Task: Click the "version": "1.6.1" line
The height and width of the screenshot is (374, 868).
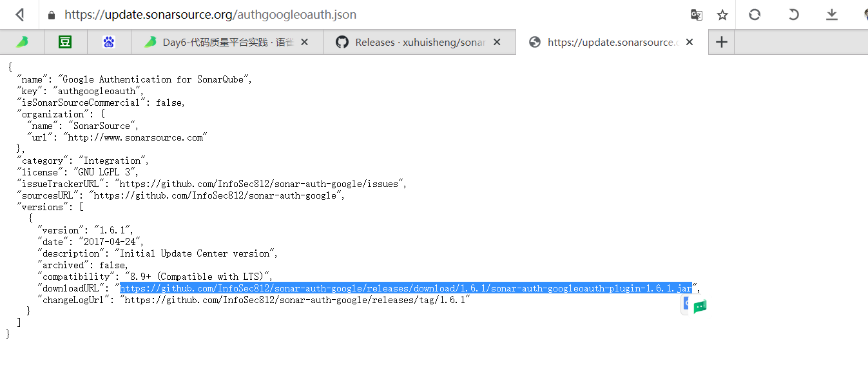Action: tap(86, 230)
